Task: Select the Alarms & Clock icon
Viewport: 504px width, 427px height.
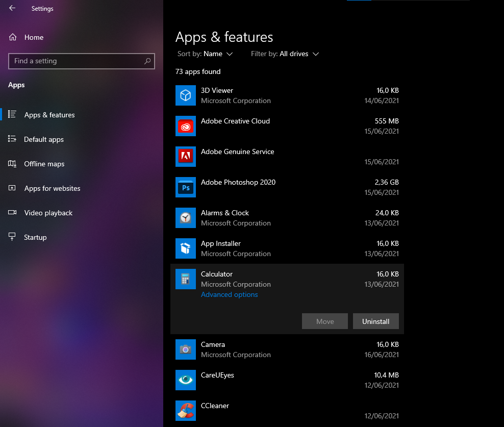Action: (x=186, y=218)
